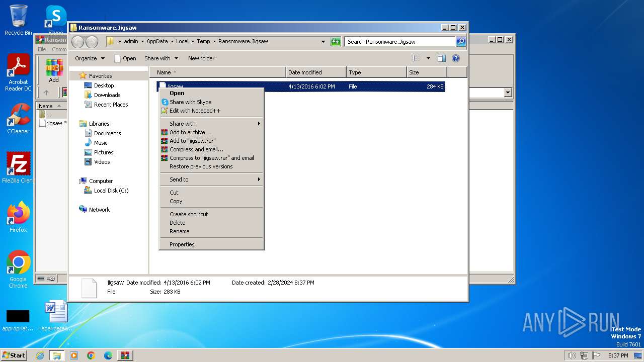Open Explorer help question mark icon

(456, 58)
